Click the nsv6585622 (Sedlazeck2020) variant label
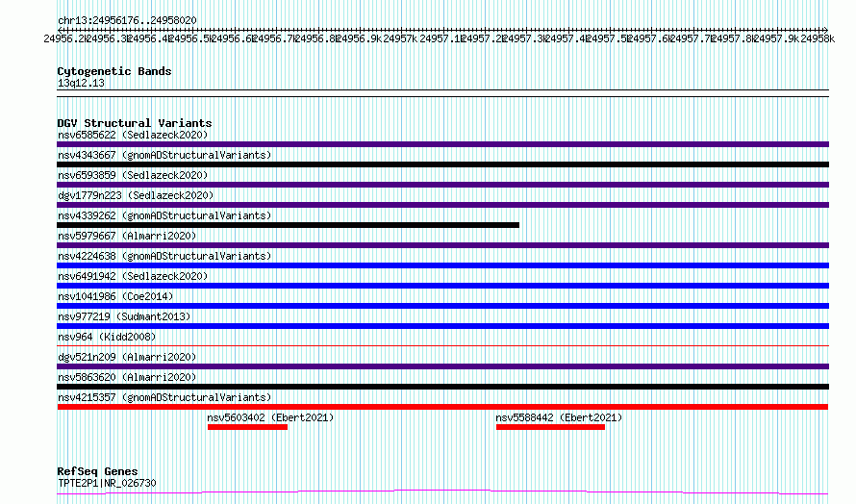The width and height of the screenshot is (856, 504). click(133, 135)
